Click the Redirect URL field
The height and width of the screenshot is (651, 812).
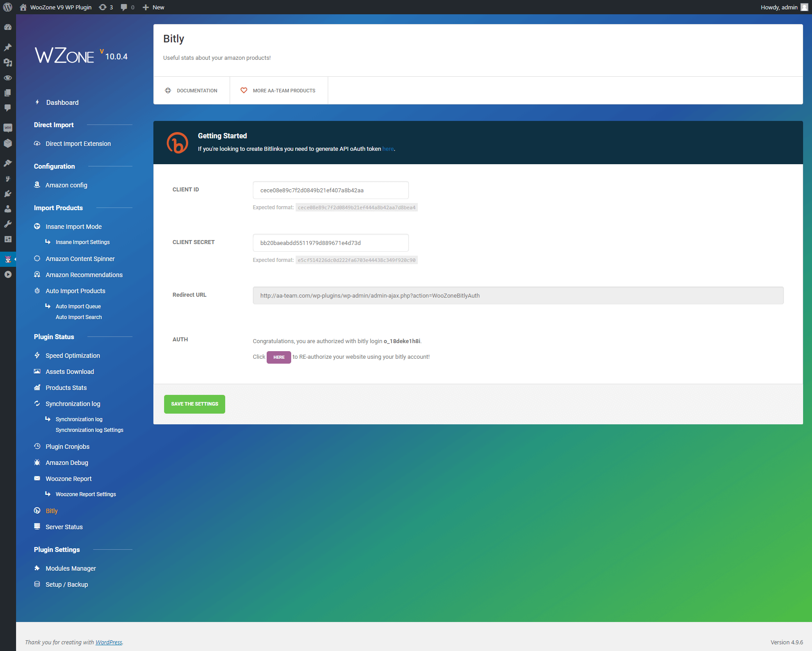click(518, 295)
